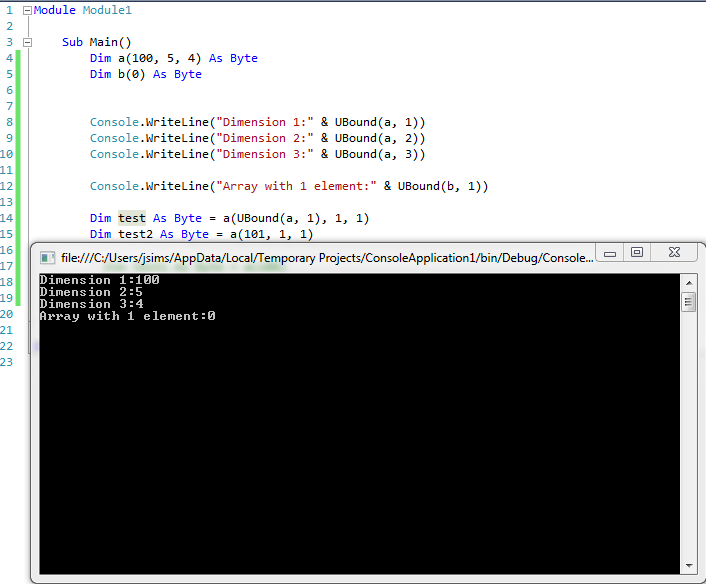Close the console output window
The width and height of the screenshot is (706, 584).
(x=674, y=253)
